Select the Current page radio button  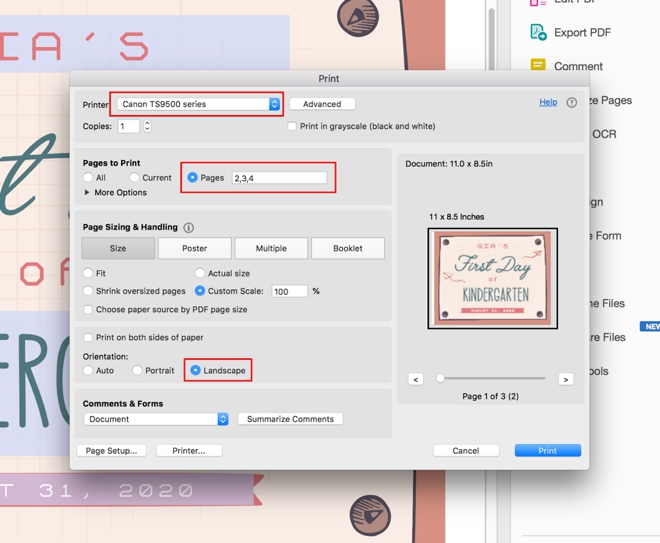134,178
